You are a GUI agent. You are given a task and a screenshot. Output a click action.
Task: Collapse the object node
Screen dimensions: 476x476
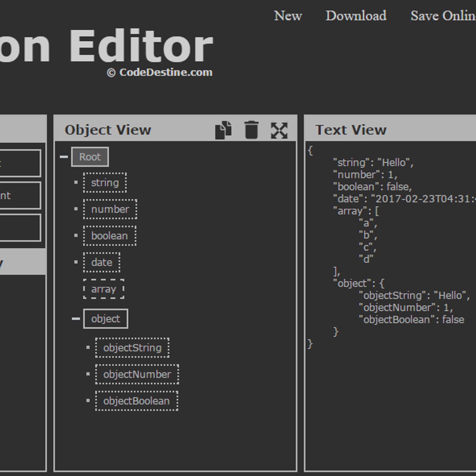click(x=76, y=319)
